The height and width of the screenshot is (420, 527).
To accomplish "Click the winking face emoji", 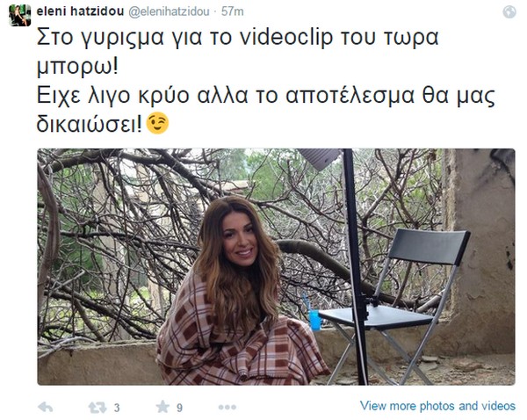I will tap(157, 123).
